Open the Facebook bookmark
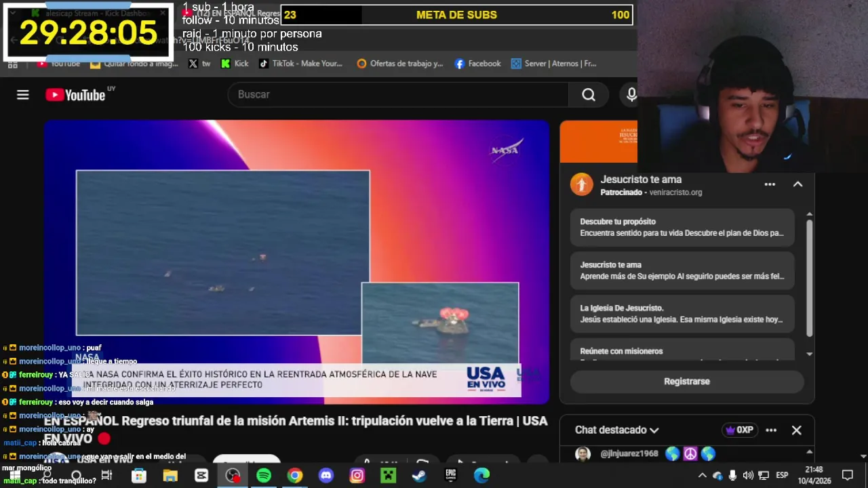The width and height of the screenshot is (868, 488). pos(478,64)
